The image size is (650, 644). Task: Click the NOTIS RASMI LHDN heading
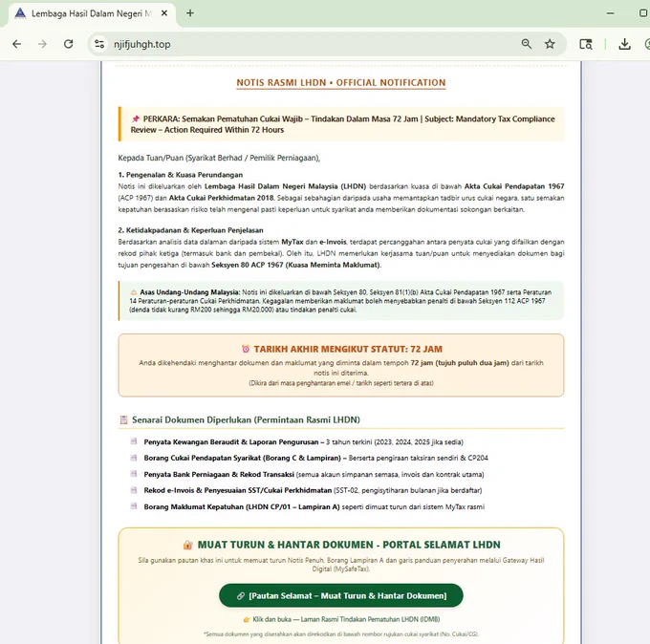pyautogui.click(x=340, y=82)
